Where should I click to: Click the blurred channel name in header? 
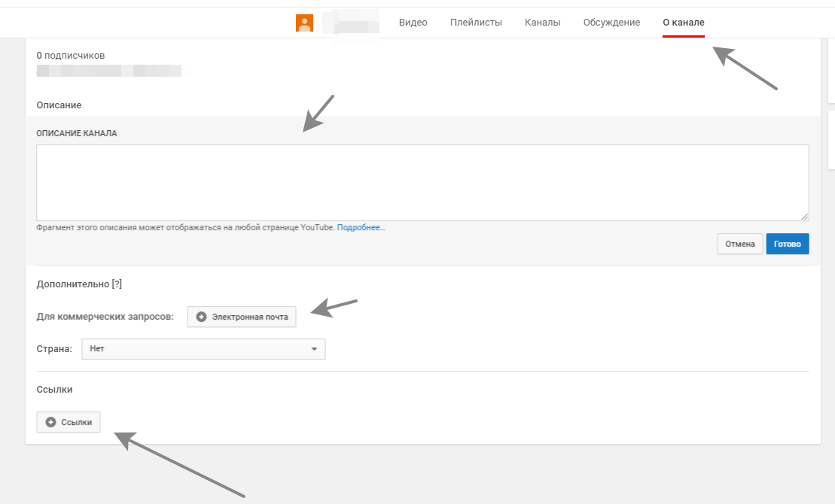point(350,23)
